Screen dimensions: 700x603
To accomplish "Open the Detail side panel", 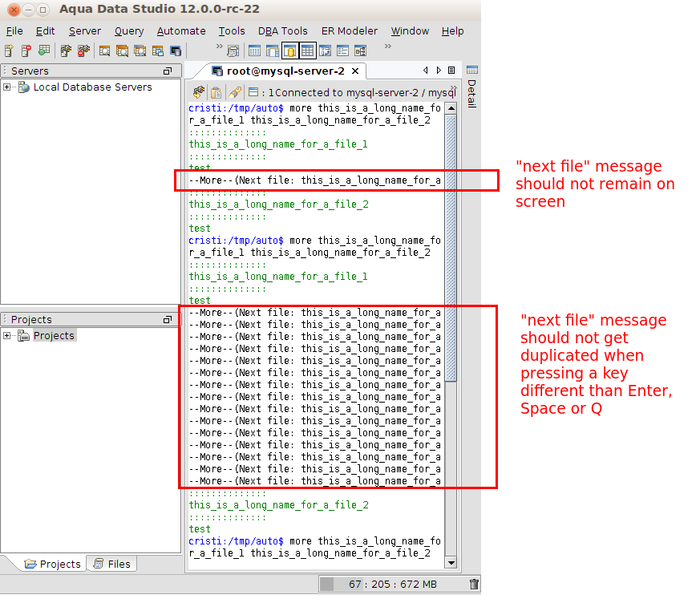I will (471, 94).
